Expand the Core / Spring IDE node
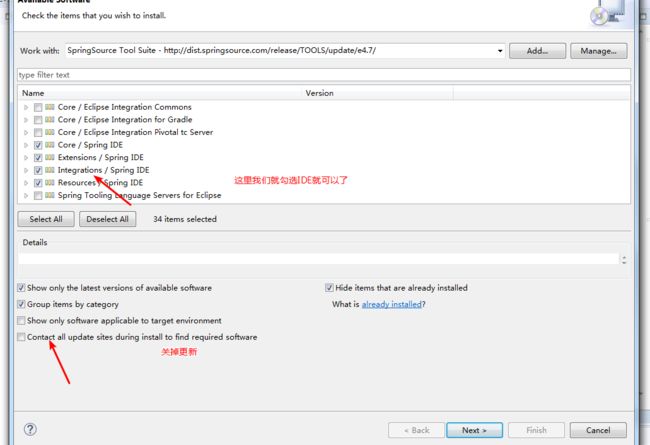This screenshot has width=650, height=445. point(26,145)
